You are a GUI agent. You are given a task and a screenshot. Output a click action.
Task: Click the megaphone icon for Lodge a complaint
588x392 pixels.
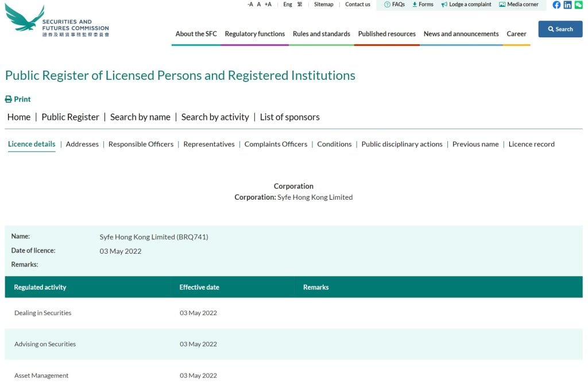click(444, 5)
